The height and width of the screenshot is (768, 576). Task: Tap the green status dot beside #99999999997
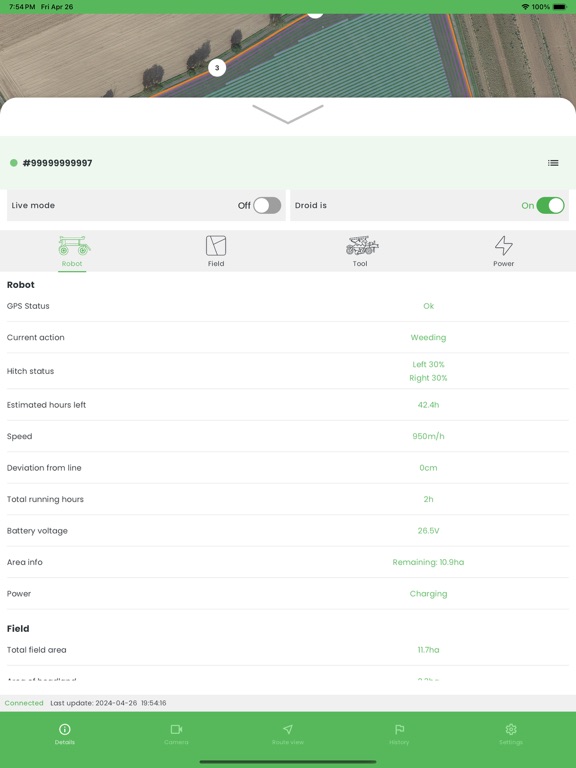[14, 163]
